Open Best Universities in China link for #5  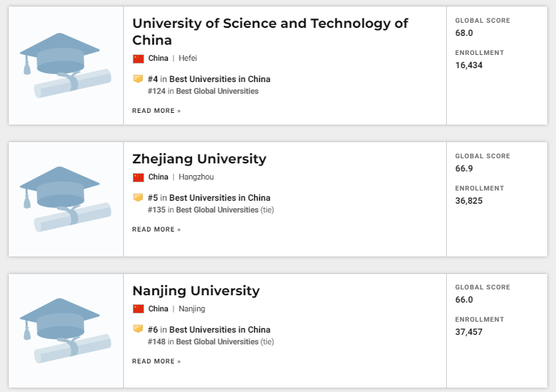pyautogui.click(x=220, y=198)
